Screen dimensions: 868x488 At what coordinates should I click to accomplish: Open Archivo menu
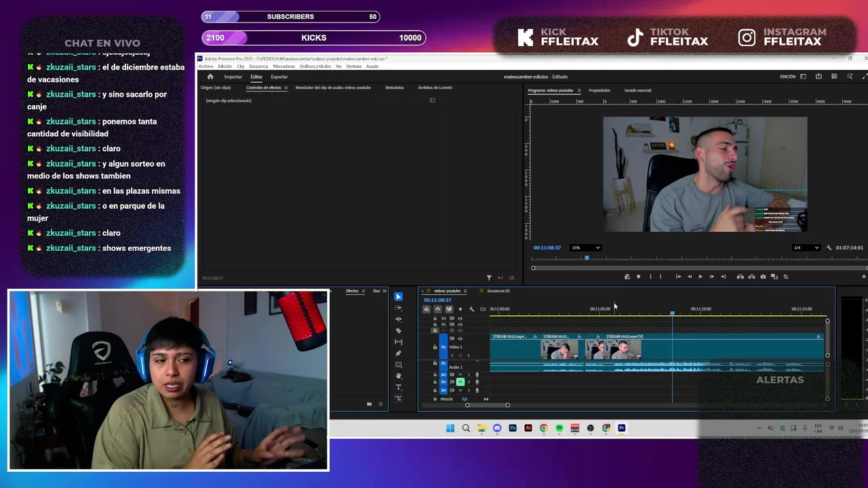coord(205,66)
